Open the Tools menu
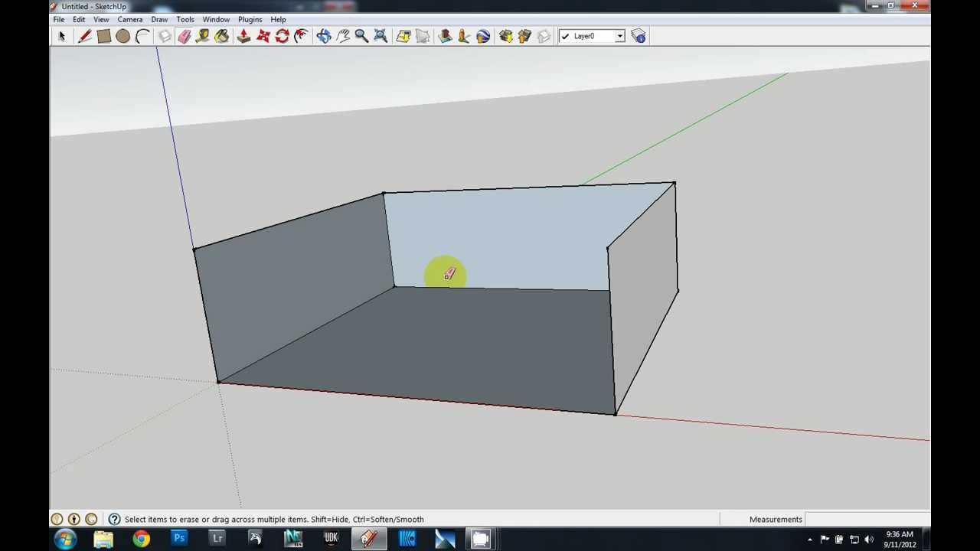 click(185, 19)
